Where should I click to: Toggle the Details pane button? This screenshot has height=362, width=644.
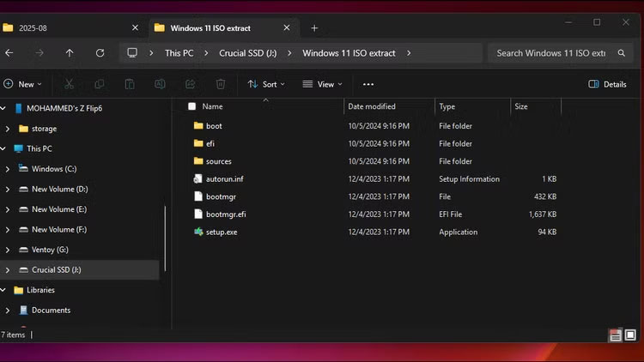(607, 84)
